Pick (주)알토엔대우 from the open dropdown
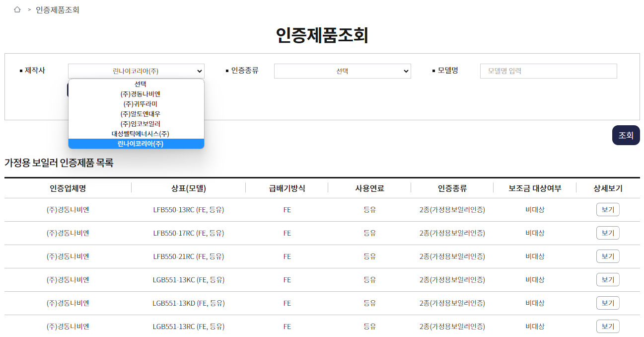This screenshot has height=337, width=644. [x=136, y=113]
